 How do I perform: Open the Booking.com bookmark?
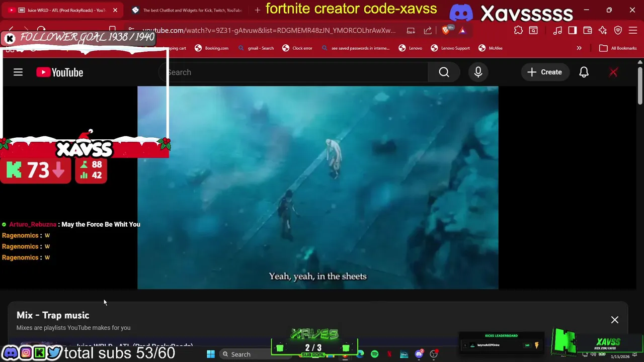pos(212,48)
